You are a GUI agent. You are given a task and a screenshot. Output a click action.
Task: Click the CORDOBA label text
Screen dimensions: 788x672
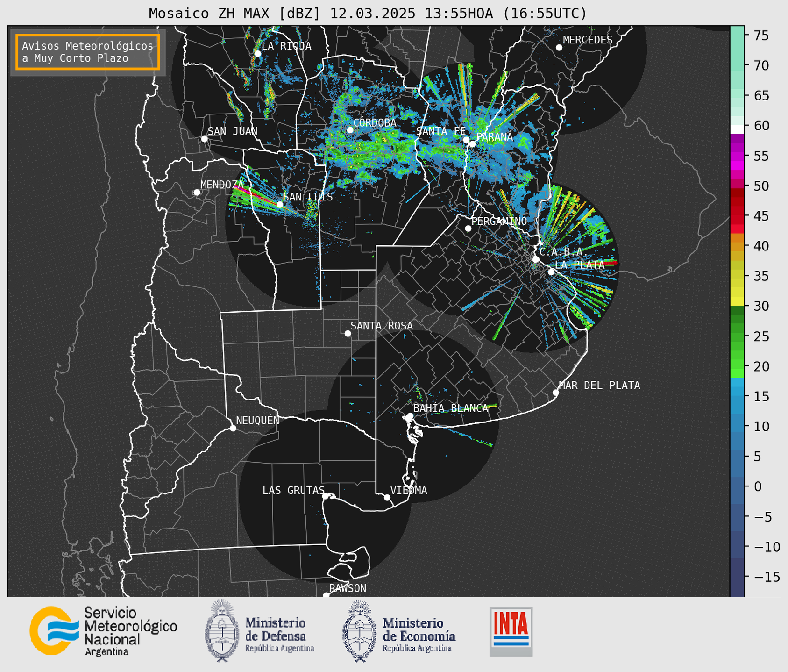[375, 123]
